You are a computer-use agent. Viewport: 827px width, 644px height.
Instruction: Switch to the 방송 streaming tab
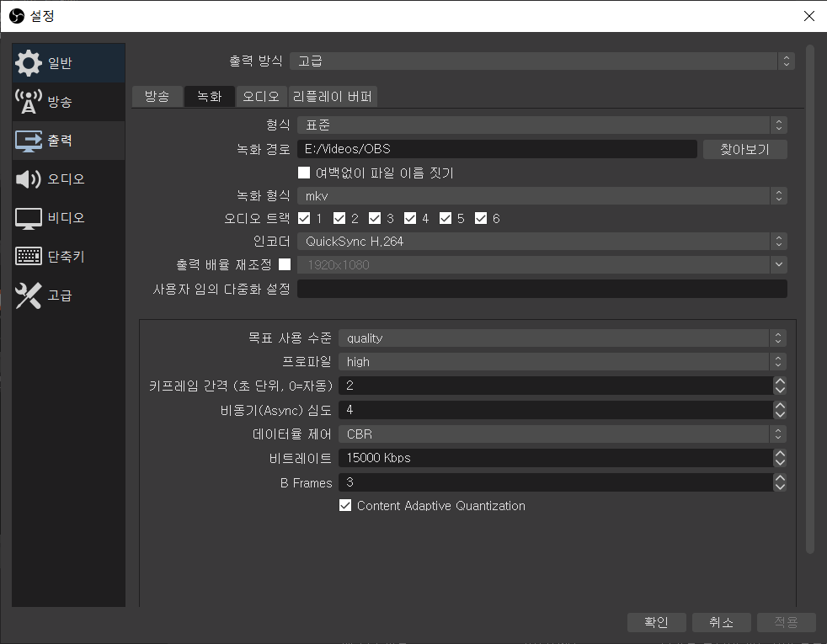[157, 96]
